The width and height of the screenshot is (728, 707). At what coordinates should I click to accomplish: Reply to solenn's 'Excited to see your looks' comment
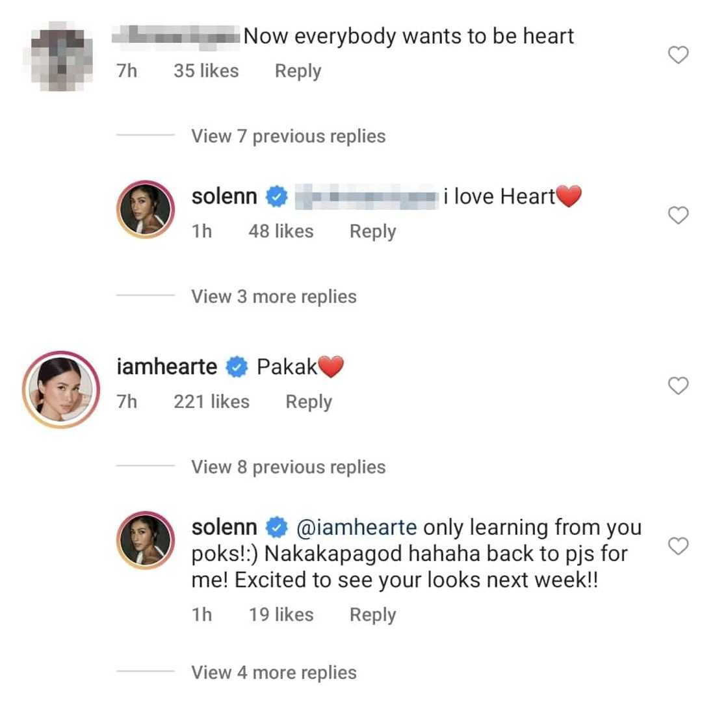372,615
